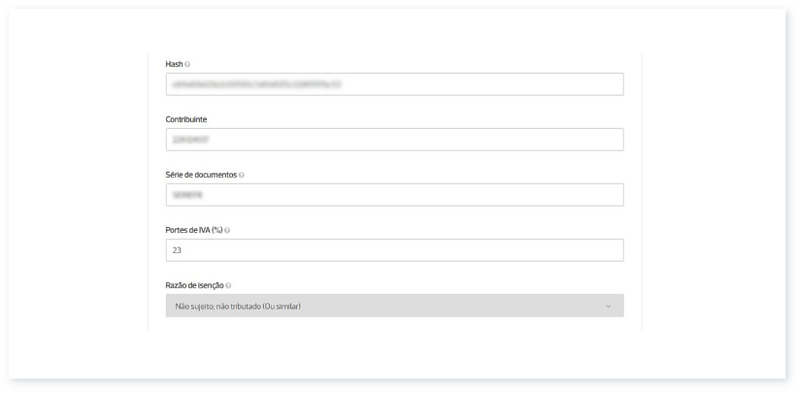Show the Portes de IVA (%) info tooltip icon
The height and width of the screenshot is (393, 800).
227,230
